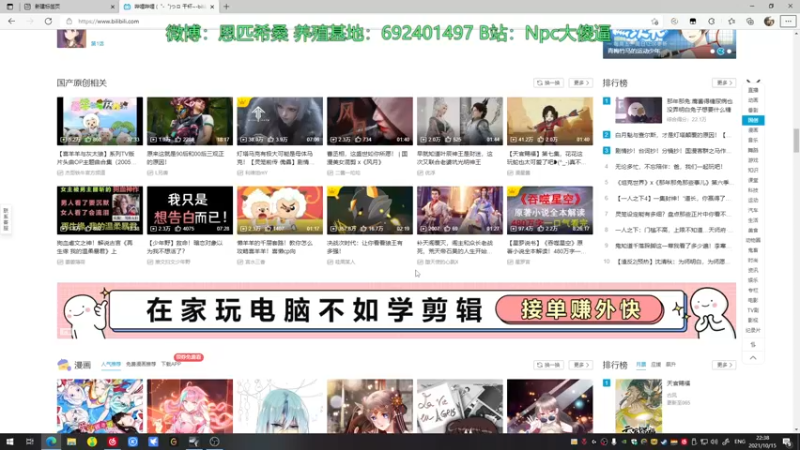Open the Edge collections icon

point(750,21)
